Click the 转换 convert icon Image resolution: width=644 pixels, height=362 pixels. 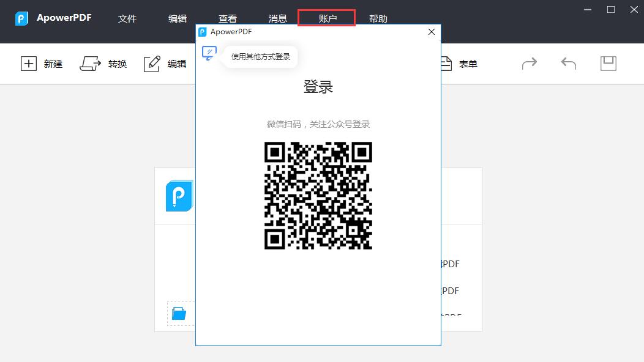click(90, 64)
